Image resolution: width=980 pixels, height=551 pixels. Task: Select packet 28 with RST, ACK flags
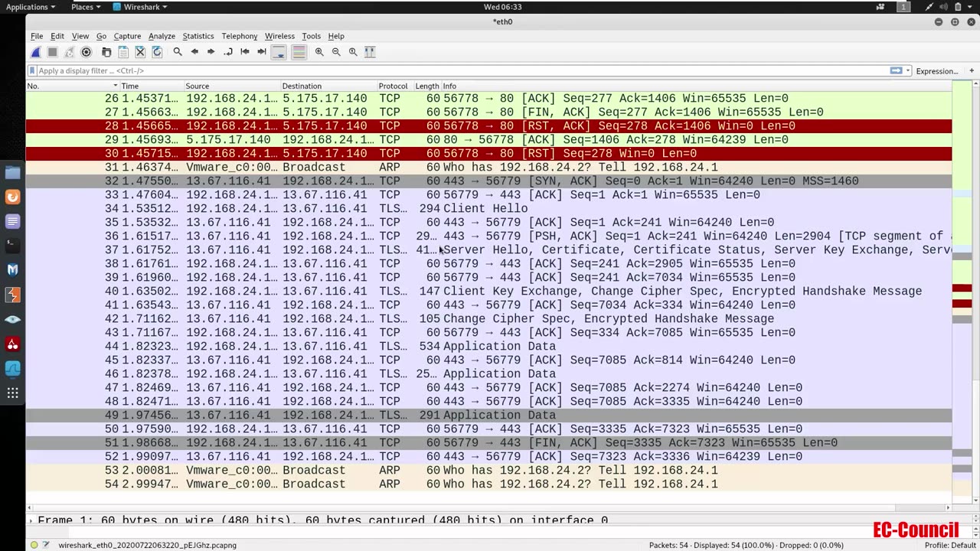point(488,126)
